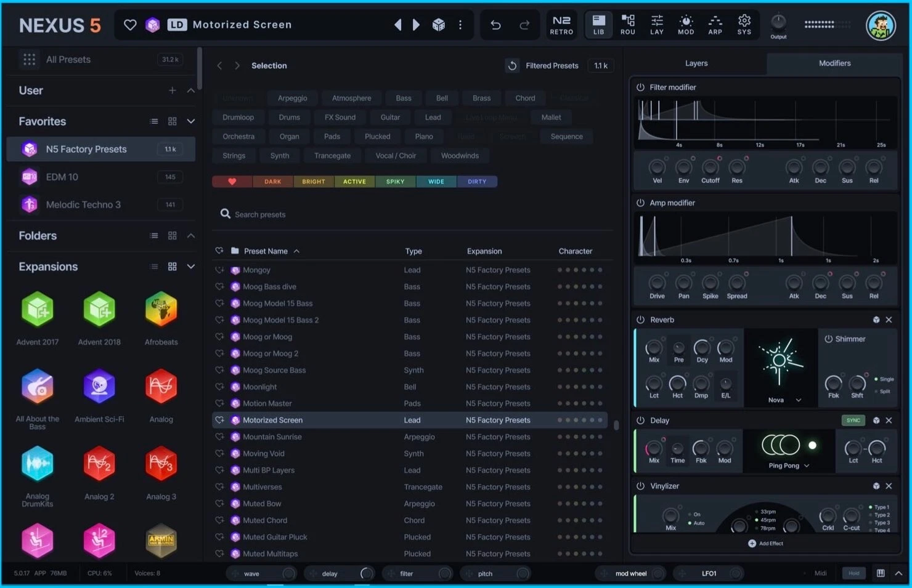Toggle the Reverb power button

click(640, 320)
